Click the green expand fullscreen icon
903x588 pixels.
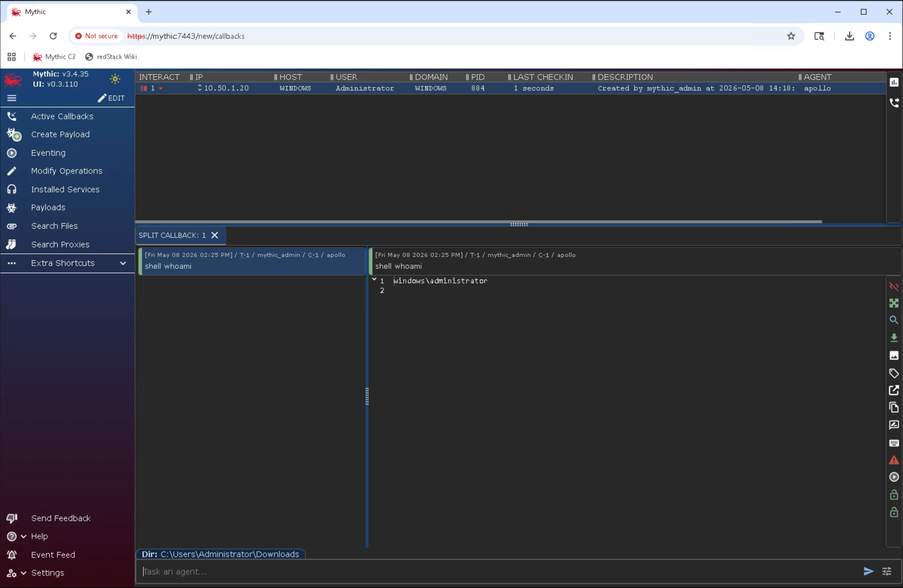pyautogui.click(x=894, y=303)
